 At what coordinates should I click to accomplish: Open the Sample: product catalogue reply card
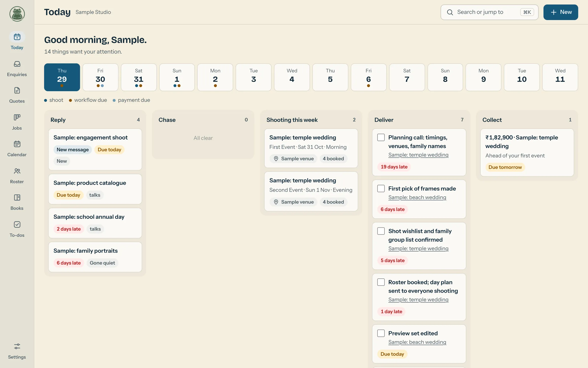point(95,189)
